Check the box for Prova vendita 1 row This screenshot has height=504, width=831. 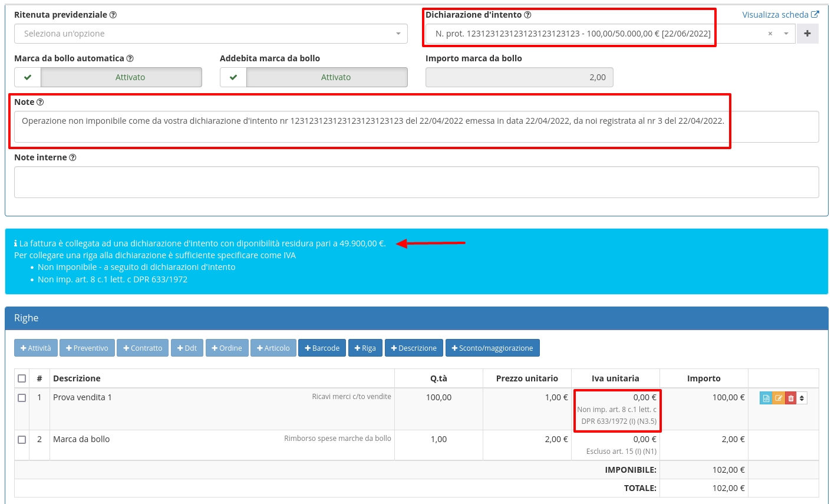click(22, 398)
